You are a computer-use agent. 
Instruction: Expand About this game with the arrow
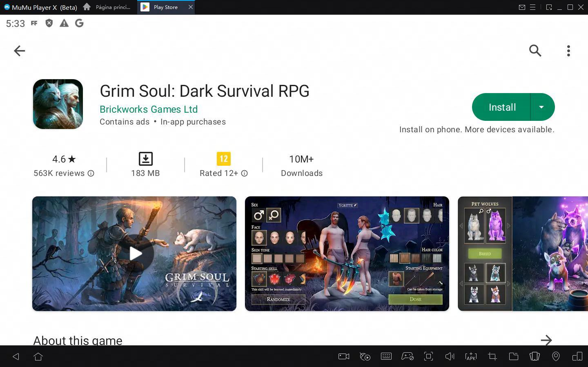point(546,340)
